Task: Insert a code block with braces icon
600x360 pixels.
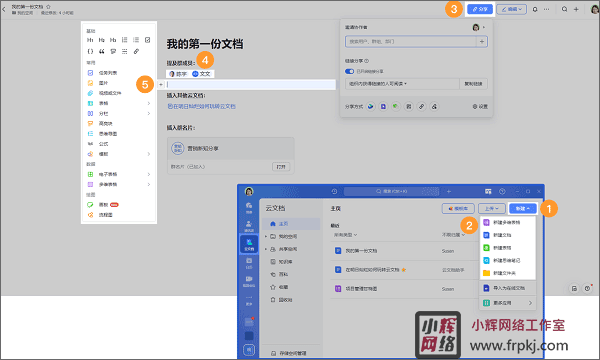Action: (x=90, y=51)
